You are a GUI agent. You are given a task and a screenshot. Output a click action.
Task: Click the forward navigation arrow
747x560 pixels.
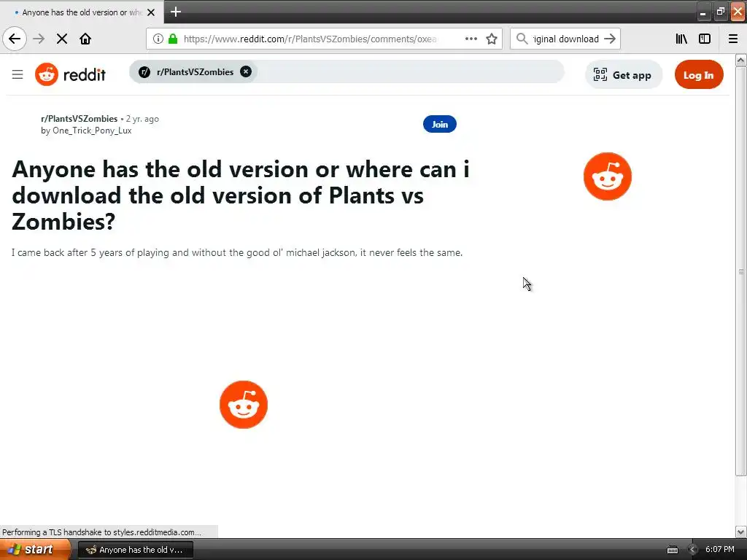tap(39, 39)
